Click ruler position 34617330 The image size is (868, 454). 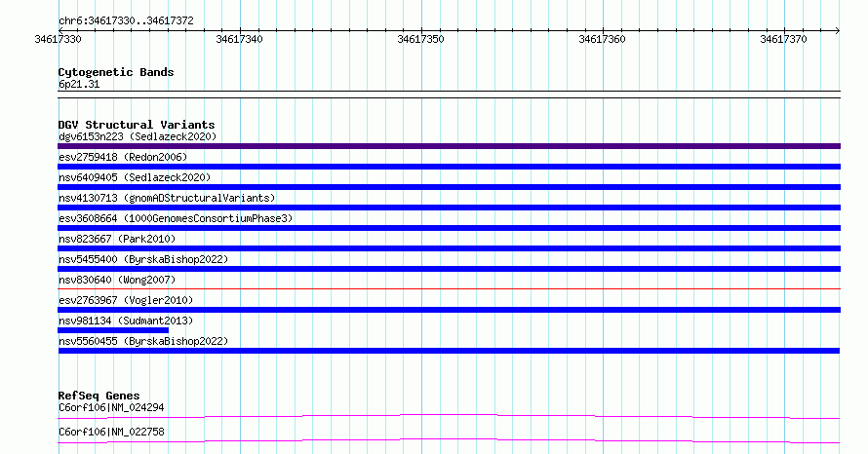[x=58, y=39]
